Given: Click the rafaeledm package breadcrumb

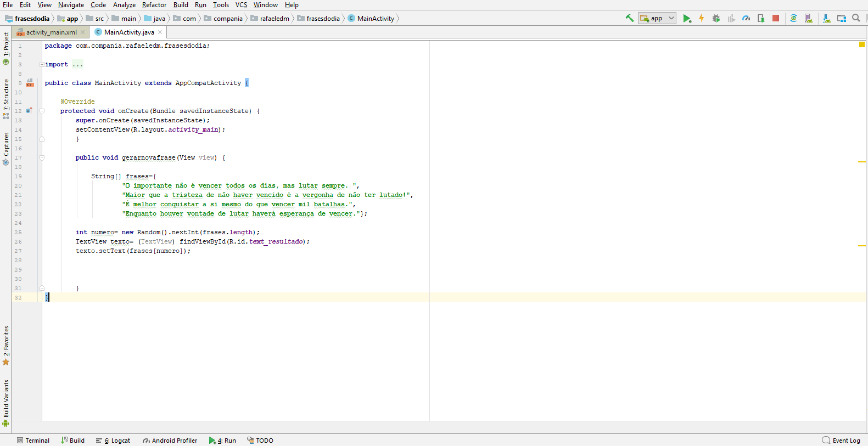Looking at the screenshot, I should (x=270, y=19).
